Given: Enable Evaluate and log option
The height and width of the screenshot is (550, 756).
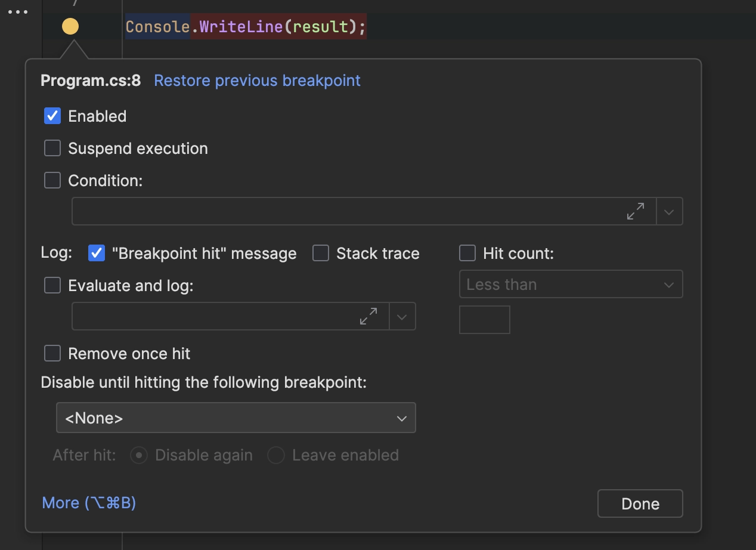Looking at the screenshot, I should click(x=52, y=285).
